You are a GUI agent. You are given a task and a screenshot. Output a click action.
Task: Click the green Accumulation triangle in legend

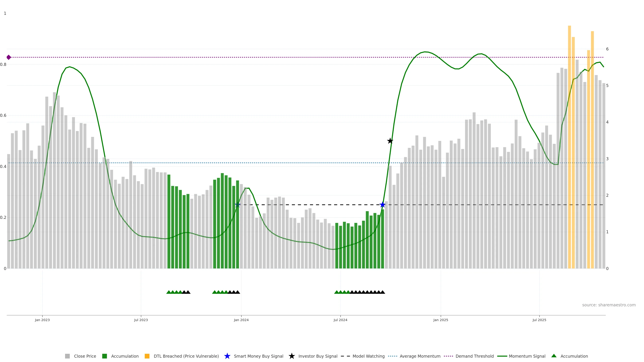554,356
